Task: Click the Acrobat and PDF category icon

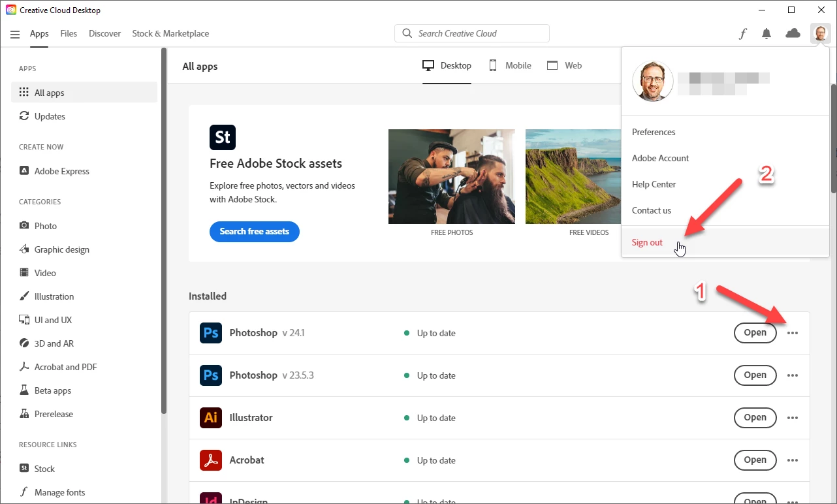Action: 24,367
